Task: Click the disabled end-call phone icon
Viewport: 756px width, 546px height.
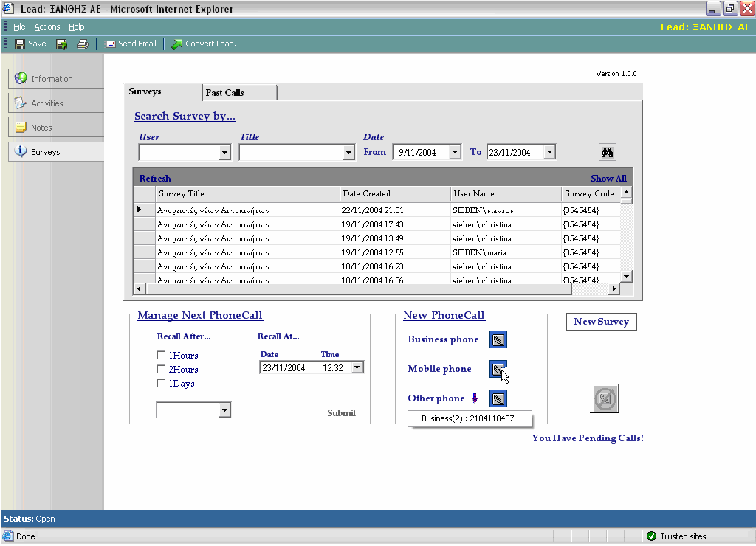Action: click(605, 398)
